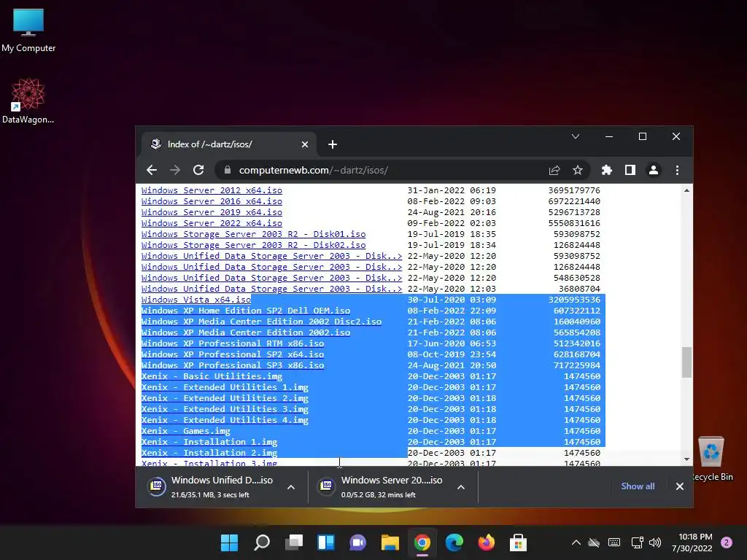Click Xenix - Extended Utilities 1.img link
The height and width of the screenshot is (560, 747).
pos(225,388)
